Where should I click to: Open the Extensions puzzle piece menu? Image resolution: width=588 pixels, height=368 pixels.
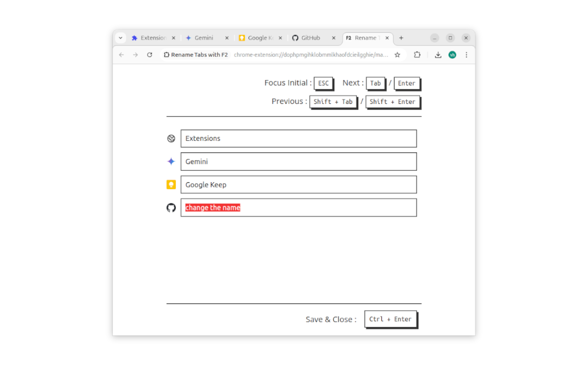[417, 55]
